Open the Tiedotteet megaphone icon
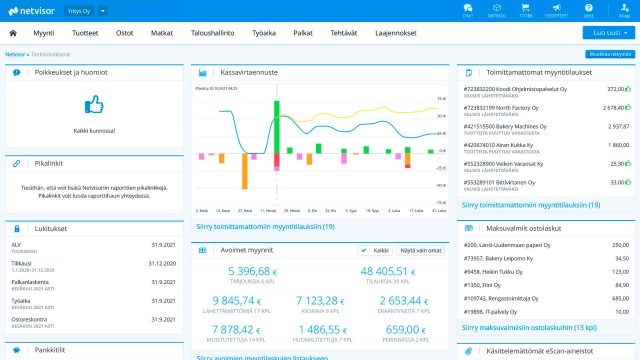The image size is (640, 360). [556, 10]
